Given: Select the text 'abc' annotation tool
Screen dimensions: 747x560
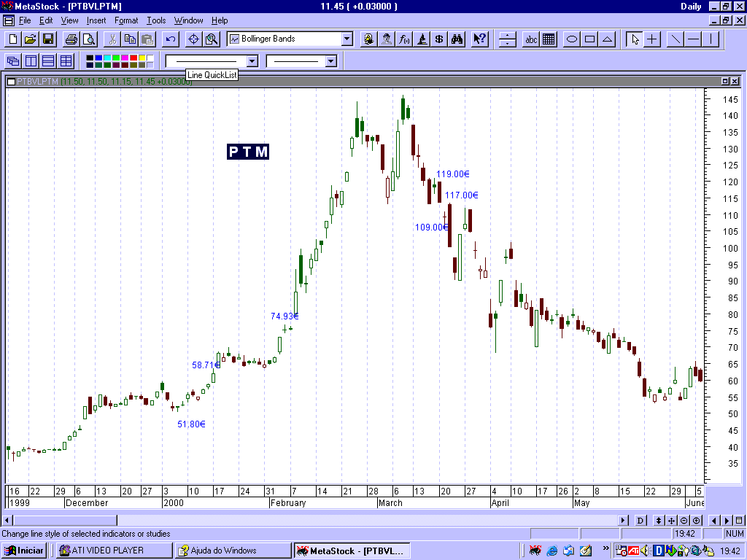Looking at the screenshot, I should 531,39.
